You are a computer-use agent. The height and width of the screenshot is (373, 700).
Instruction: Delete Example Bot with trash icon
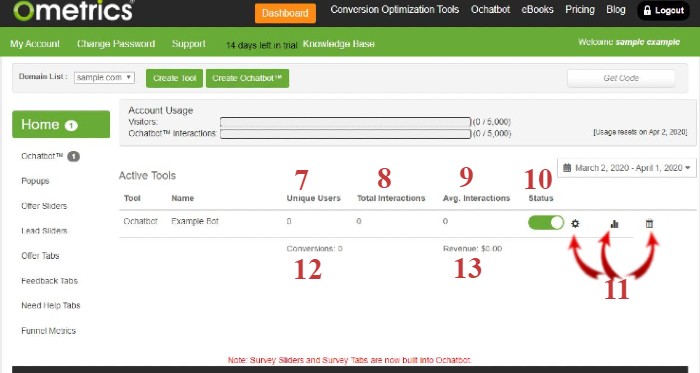(649, 224)
